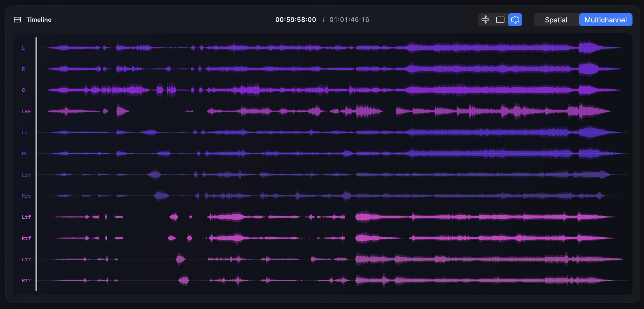
Task: Select the Lrs channel label
Action: pos(26,175)
